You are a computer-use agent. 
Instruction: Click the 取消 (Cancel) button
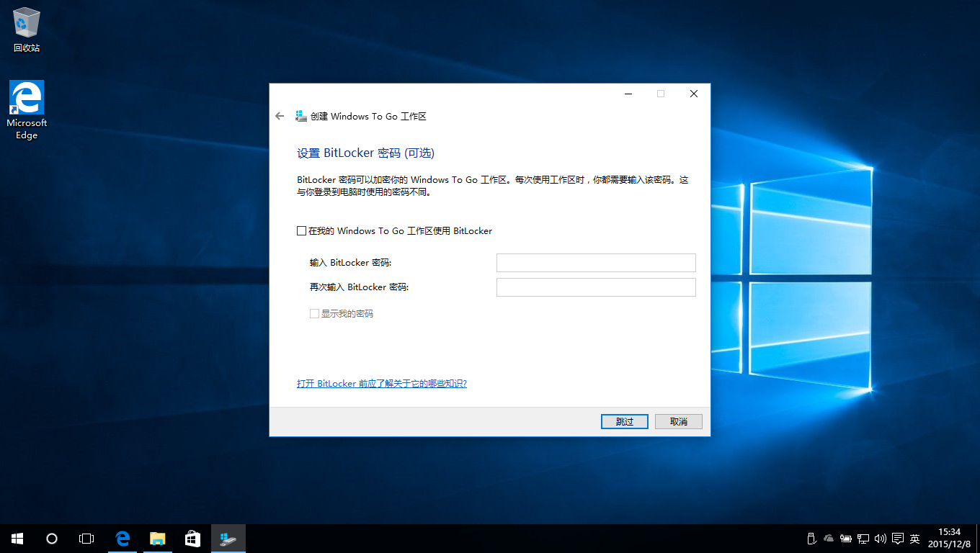(x=679, y=422)
